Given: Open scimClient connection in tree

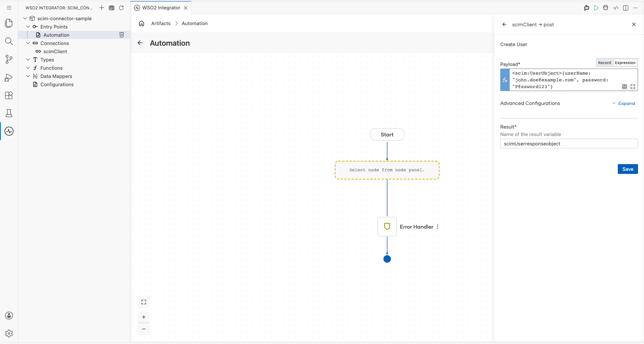Looking at the screenshot, I should pyautogui.click(x=55, y=51).
